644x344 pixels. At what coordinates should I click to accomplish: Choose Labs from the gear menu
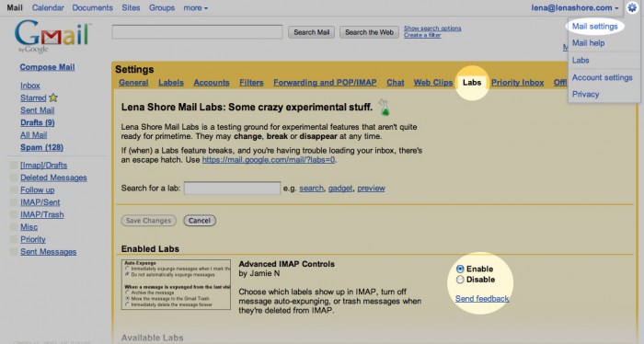pyautogui.click(x=581, y=61)
